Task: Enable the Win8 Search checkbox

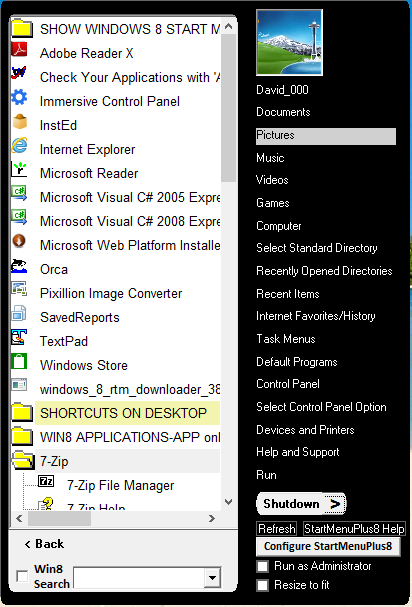Action: [22, 576]
